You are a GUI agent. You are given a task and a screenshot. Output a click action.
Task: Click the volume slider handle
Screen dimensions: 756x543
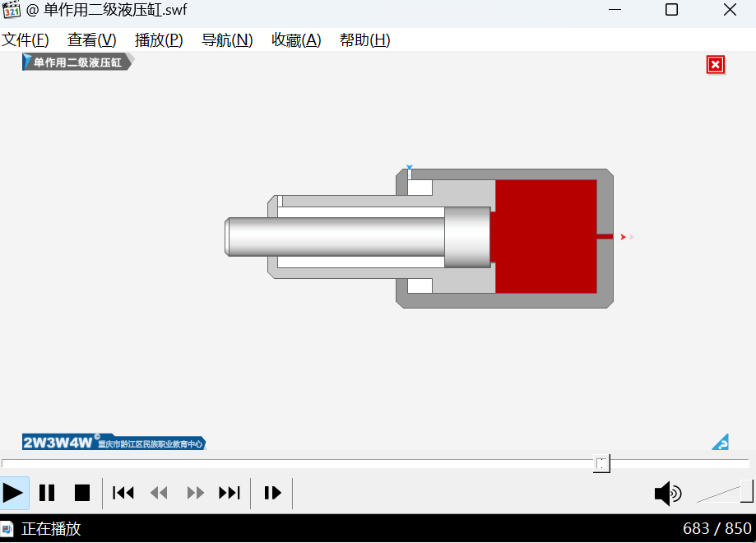(x=746, y=491)
